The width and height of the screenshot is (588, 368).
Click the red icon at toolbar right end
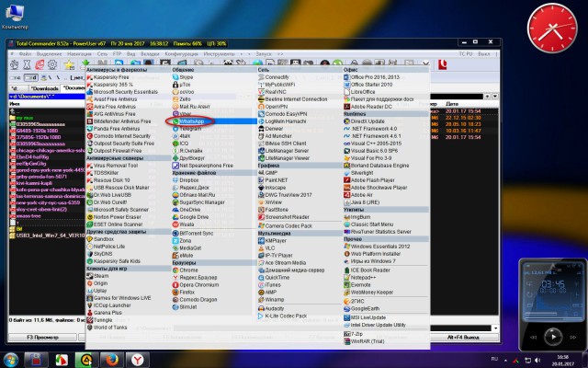pyautogui.click(x=443, y=64)
